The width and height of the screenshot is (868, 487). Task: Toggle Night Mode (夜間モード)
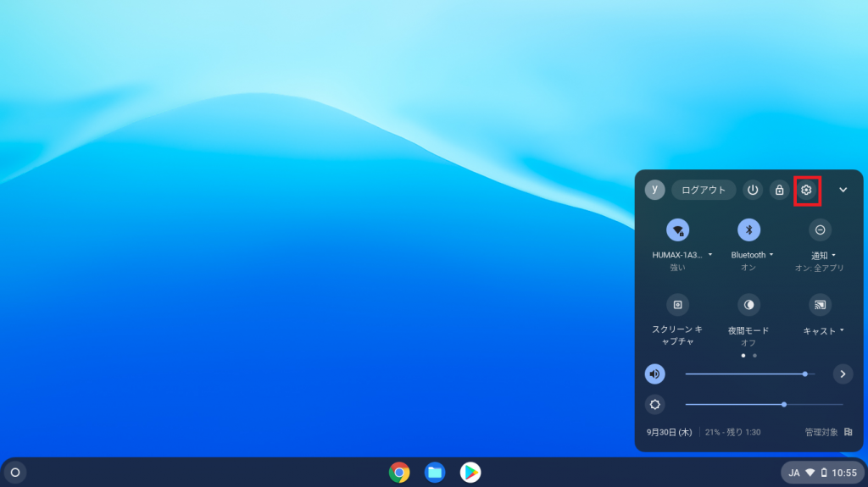pos(748,305)
